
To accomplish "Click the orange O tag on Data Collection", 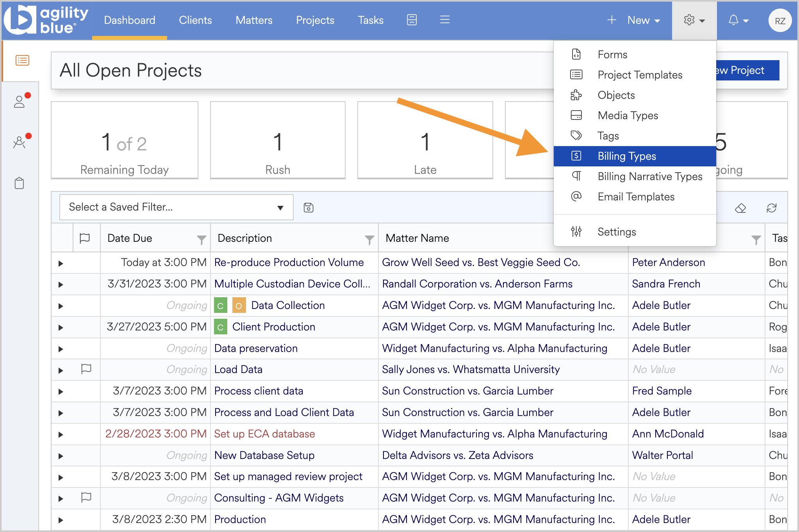I will pos(239,305).
